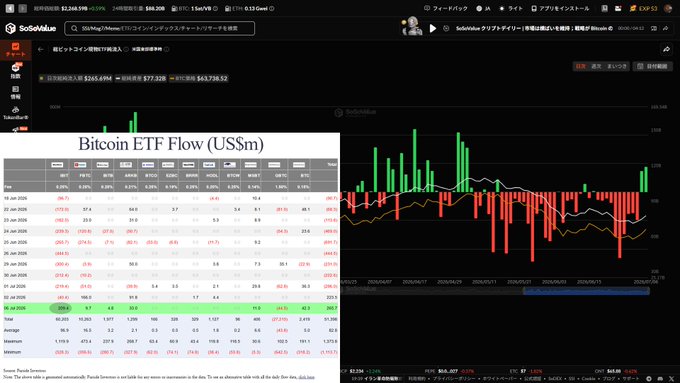
Task: Open the 情報 sidebar section
Action: click(16, 92)
